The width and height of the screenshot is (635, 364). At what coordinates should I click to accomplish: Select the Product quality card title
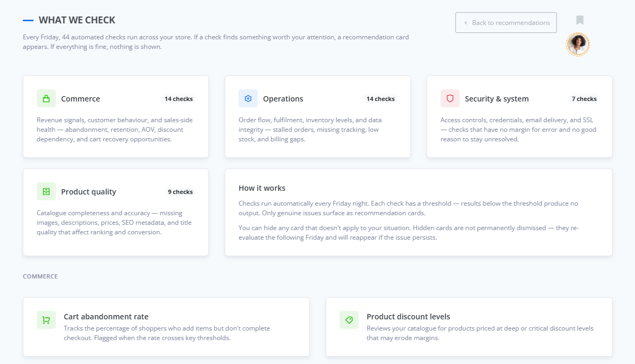pyautogui.click(x=89, y=192)
